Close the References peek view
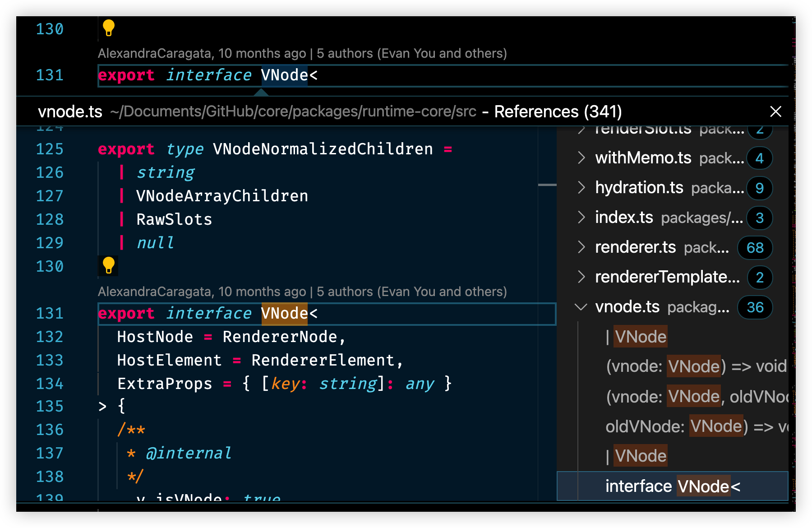The image size is (812, 528). coord(775,111)
